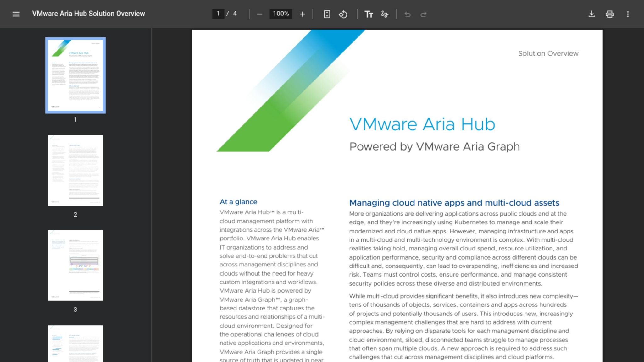Jump to page 3 thumbnail
The width and height of the screenshot is (644, 362).
point(75,266)
